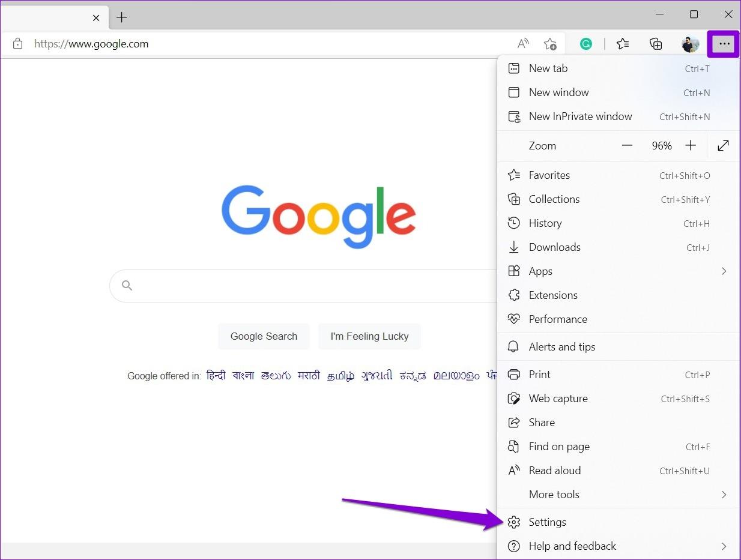Viewport: 741px width, 560px height.
Task: Open a New InPrivate window from the menu
Action: pos(580,116)
